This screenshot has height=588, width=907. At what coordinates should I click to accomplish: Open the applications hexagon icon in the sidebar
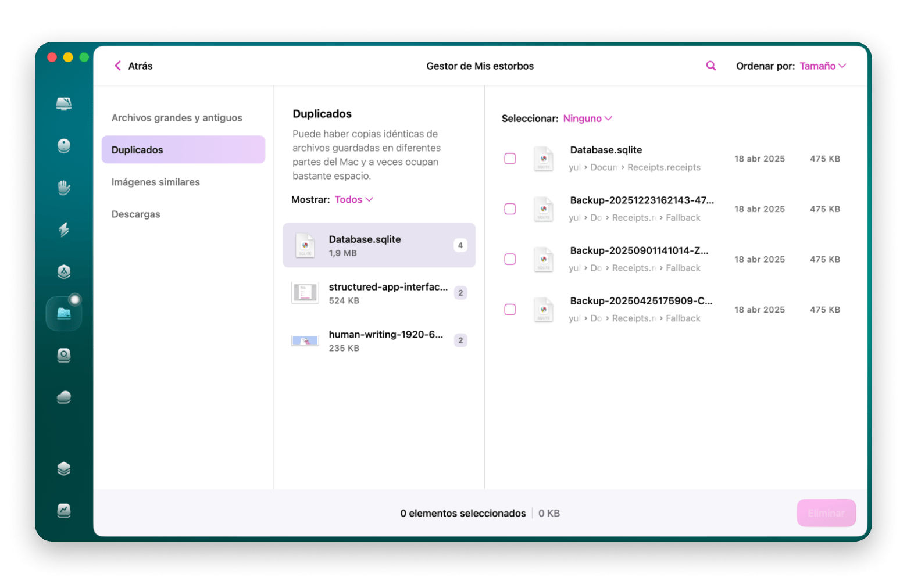tap(64, 271)
